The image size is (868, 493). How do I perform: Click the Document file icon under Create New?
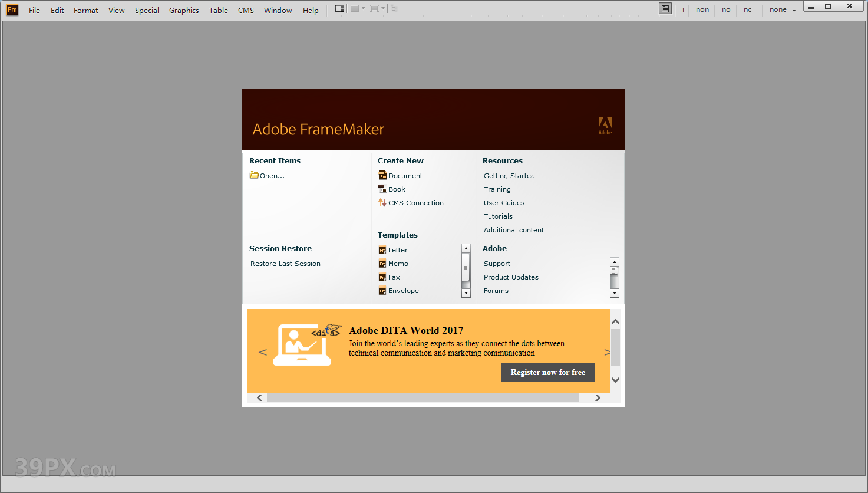coord(382,175)
